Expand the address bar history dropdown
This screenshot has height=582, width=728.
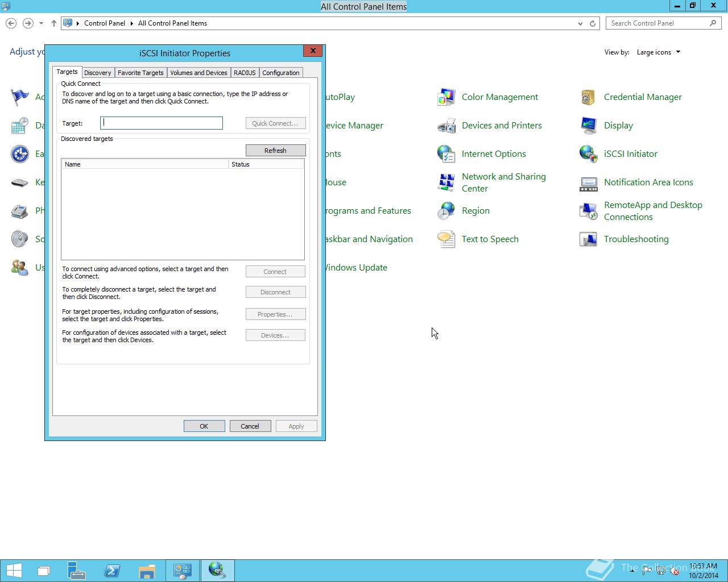coord(580,23)
